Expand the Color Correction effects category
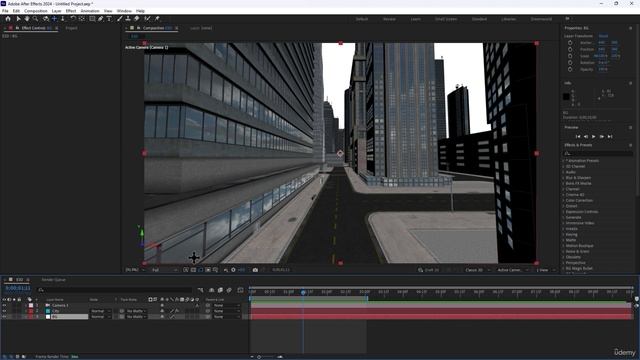This screenshot has height=360, width=640. (x=563, y=200)
